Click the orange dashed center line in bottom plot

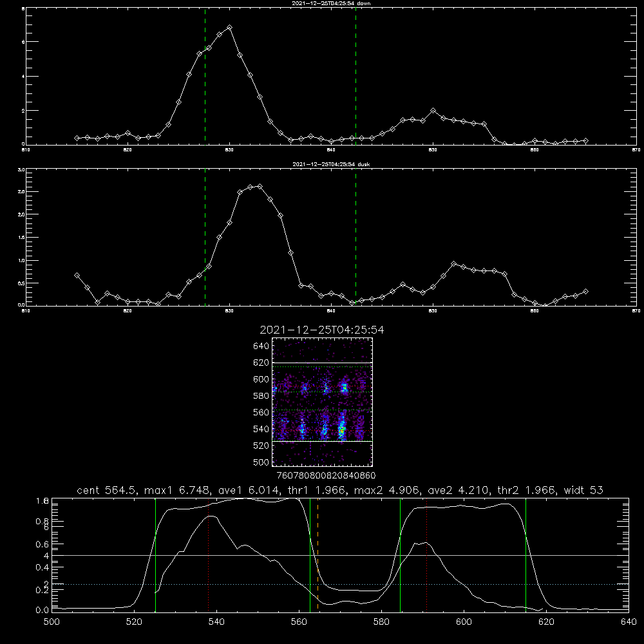[x=318, y=555]
